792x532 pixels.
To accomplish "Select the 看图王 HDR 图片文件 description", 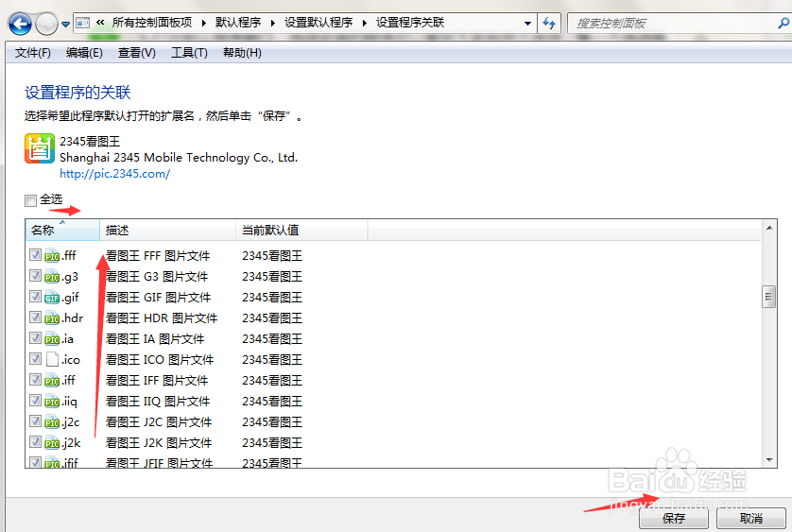I will [x=161, y=318].
